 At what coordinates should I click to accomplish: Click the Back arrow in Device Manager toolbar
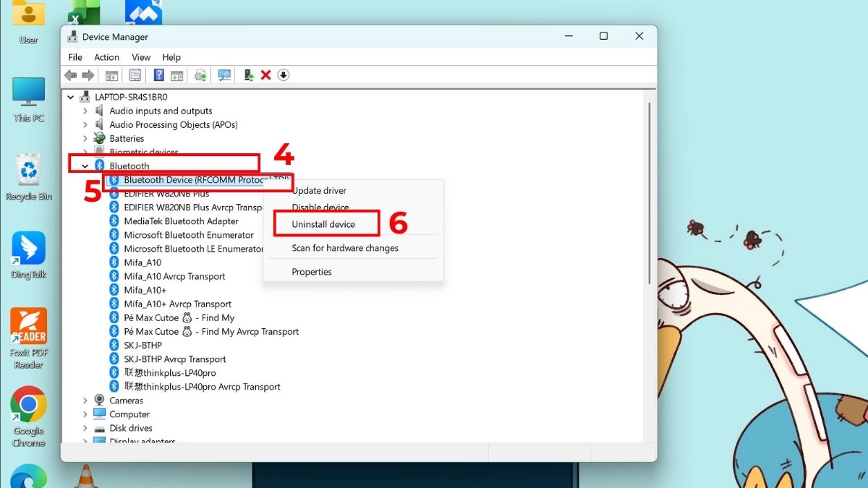point(70,75)
